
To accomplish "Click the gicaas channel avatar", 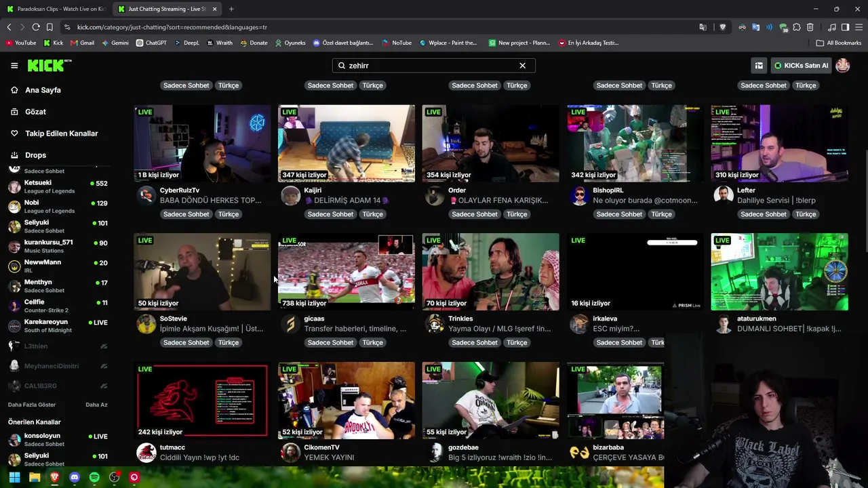I will pos(291,324).
